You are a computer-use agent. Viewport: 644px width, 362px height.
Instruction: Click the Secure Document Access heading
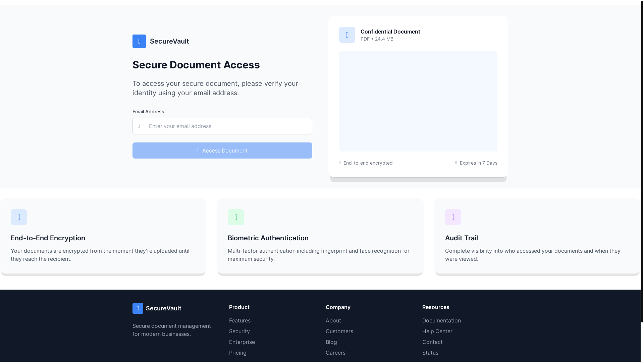pyautogui.click(x=196, y=65)
